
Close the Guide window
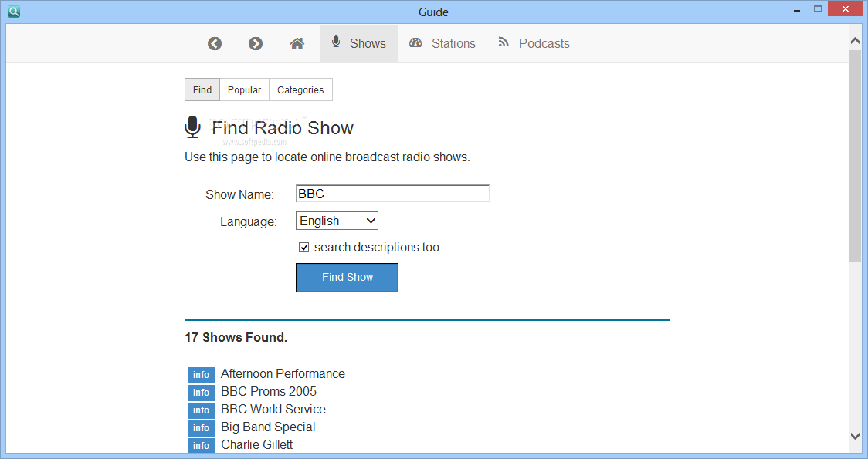[x=846, y=8]
